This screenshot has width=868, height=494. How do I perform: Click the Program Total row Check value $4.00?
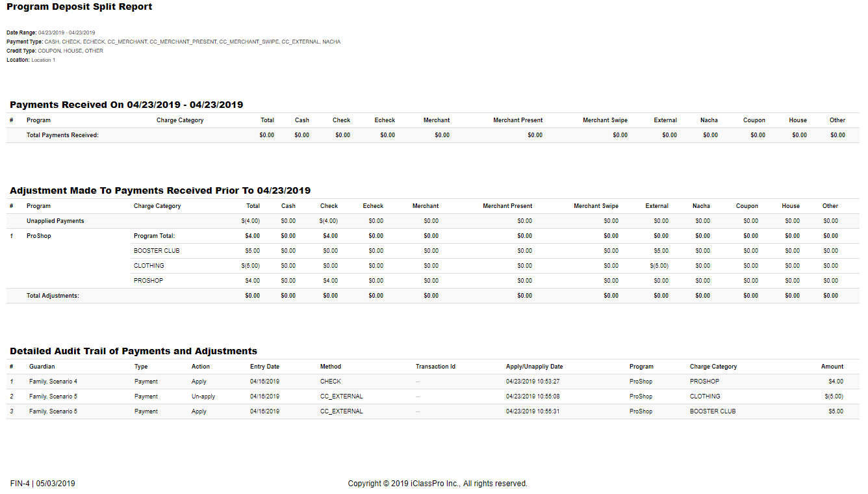tap(330, 236)
